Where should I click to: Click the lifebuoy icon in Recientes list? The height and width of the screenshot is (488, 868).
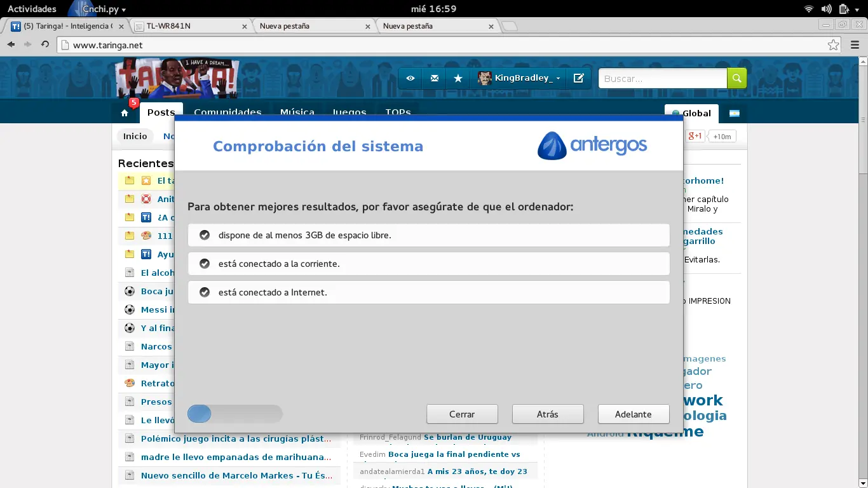click(146, 199)
